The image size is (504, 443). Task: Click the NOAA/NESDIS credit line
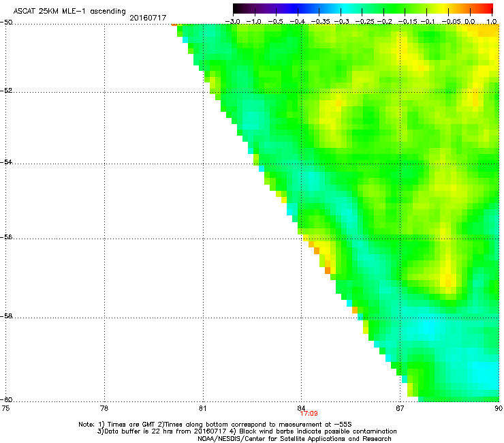pos(294,438)
